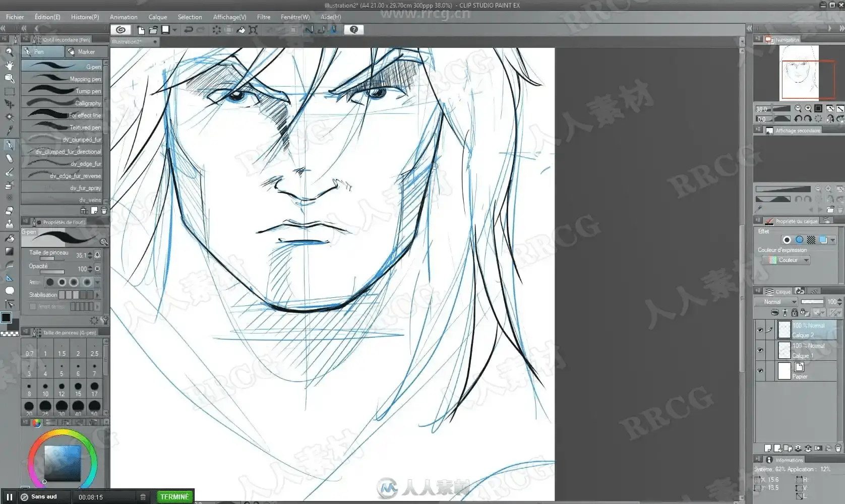This screenshot has height=504, width=845.
Task: Pause the recording with the pause button
Action: pyautogui.click(x=10, y=497)
